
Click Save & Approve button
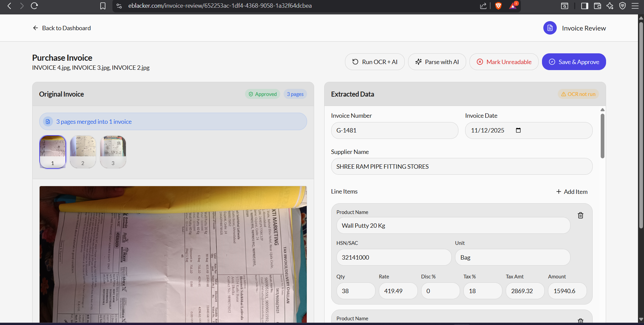(x=574, y=62)
